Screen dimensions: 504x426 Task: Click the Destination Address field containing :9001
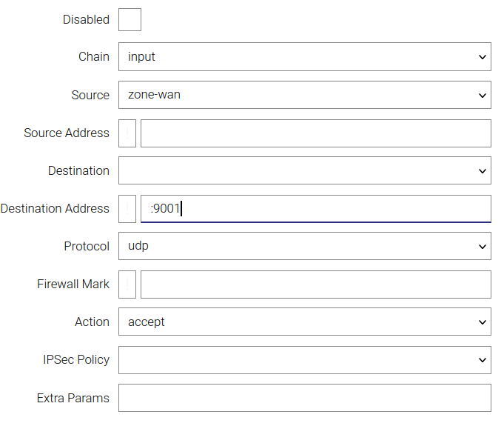[x=315, y=209]
